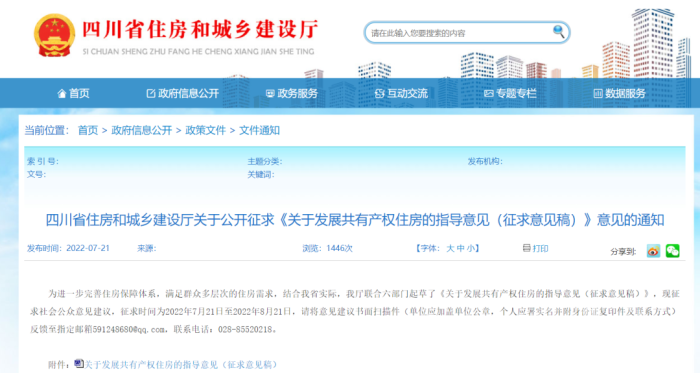Set font size to 中
The height and width of the screenshot is (373, 700).
(461, 248)
